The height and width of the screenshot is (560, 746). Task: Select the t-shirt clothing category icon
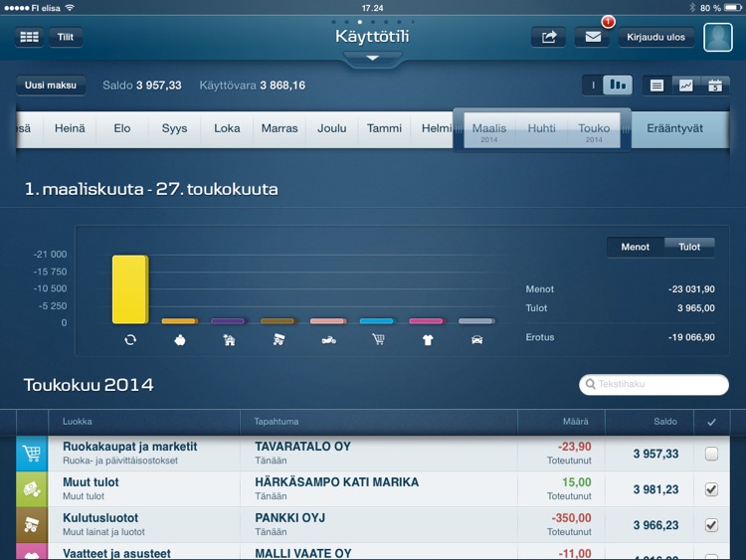[428, 340]
